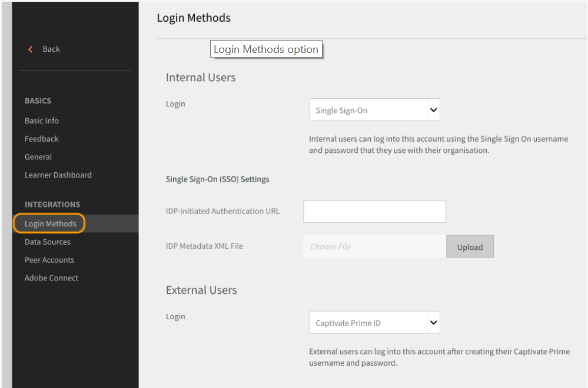Go to the Feedback settings page
Viewport: 588px width, 388px height.
(x=42, y=139)
